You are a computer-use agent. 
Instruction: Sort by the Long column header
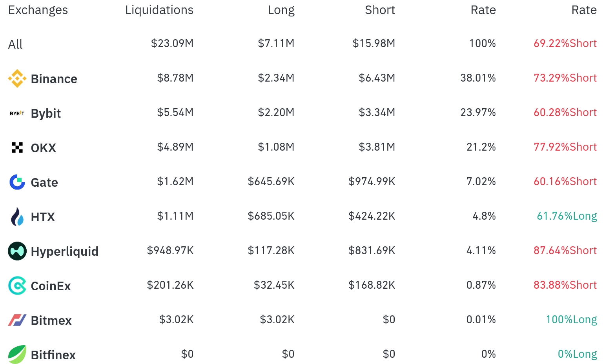(x=281, y=10)
